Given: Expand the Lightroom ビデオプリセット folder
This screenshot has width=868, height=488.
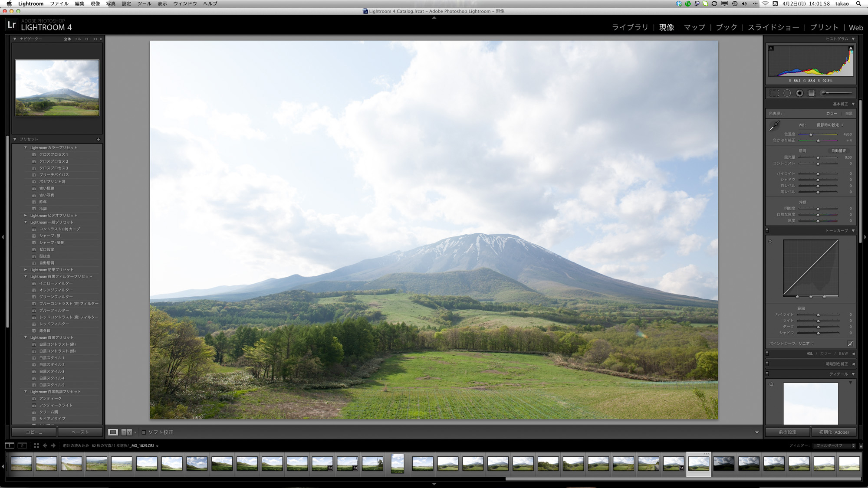Looking at the screenshot, I should (x=26, y=215).
